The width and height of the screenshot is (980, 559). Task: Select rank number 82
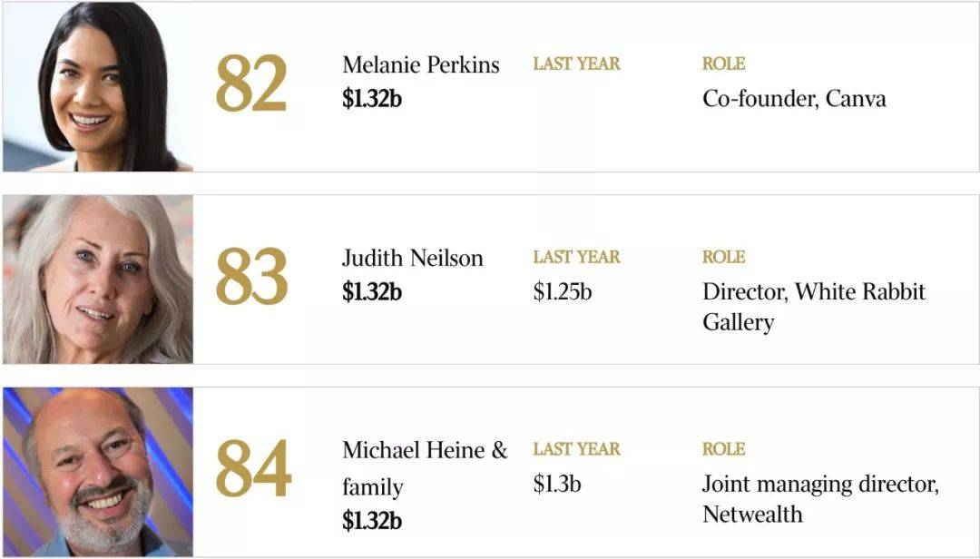(251, 83)
